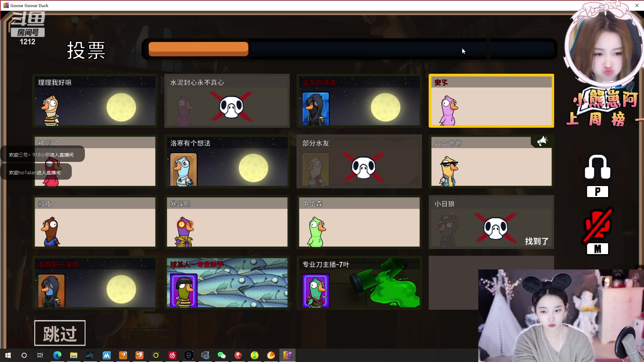Click the P push-to-talk key label
644x362 pixels.
[597, 192]
